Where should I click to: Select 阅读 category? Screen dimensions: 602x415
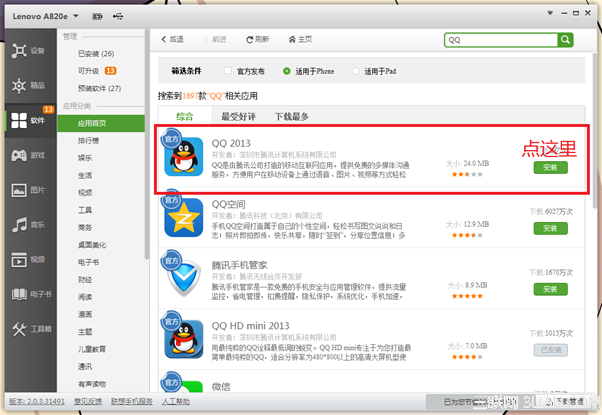(85, 297)
